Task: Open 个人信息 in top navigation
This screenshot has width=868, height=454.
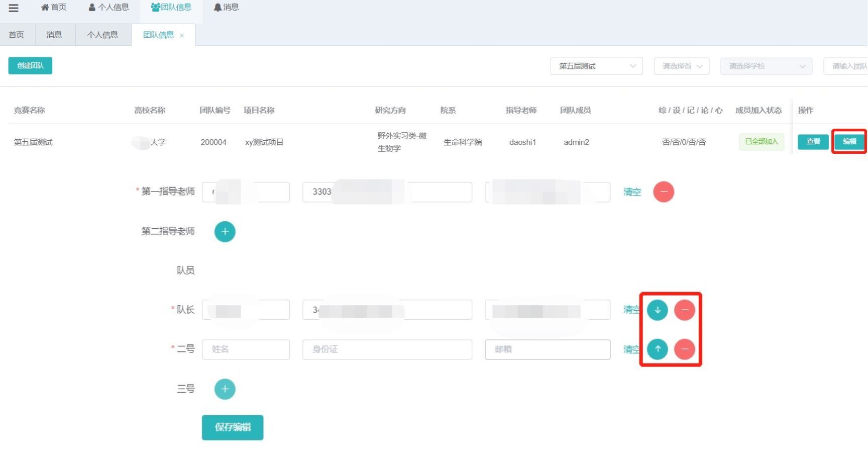Action: click(x=108, y=8)
